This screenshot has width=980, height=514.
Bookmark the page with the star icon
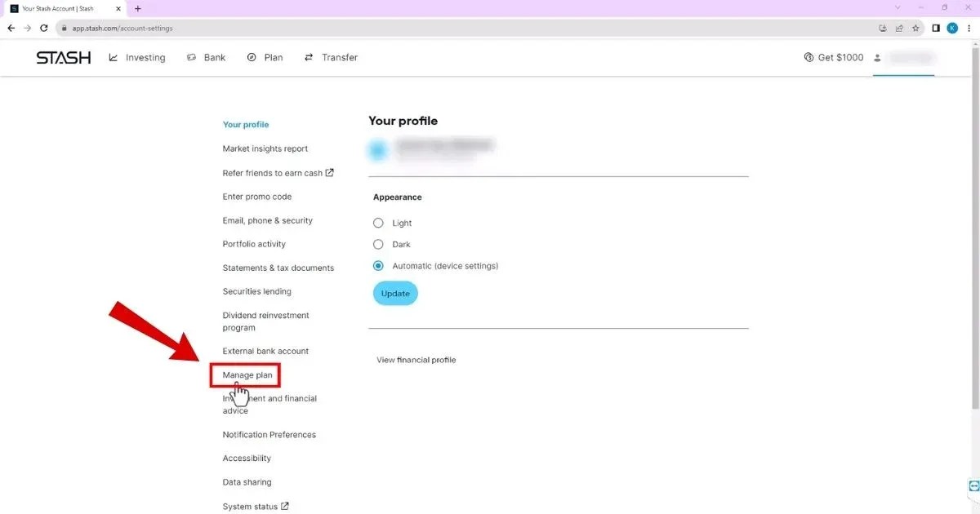tap(915, 27)
